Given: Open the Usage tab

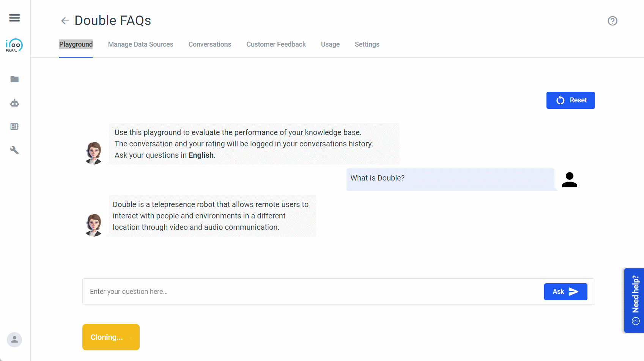Looking at the screenshot, I should pyautogui.click(x=330, y=44).
